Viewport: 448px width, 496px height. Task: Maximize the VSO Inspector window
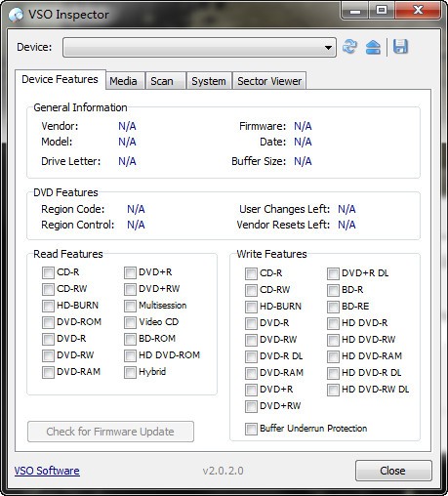(382, 11)
